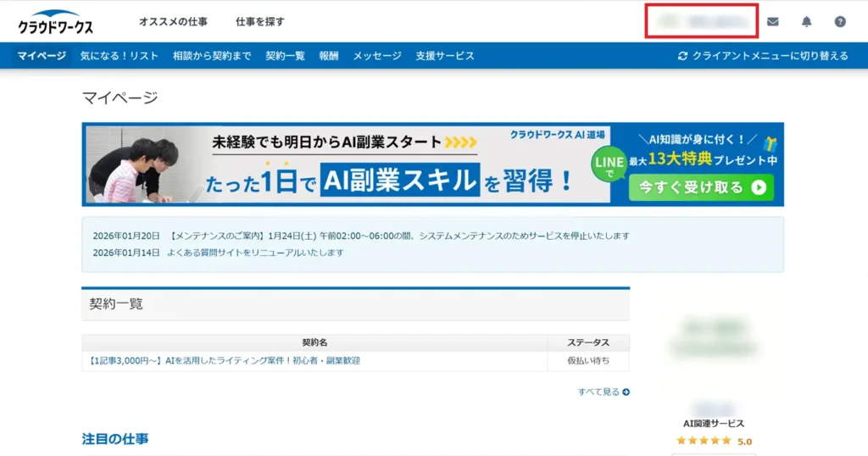Open messages via the envelope icon
This screenshot has height=456, width=868.
[772, 22]
